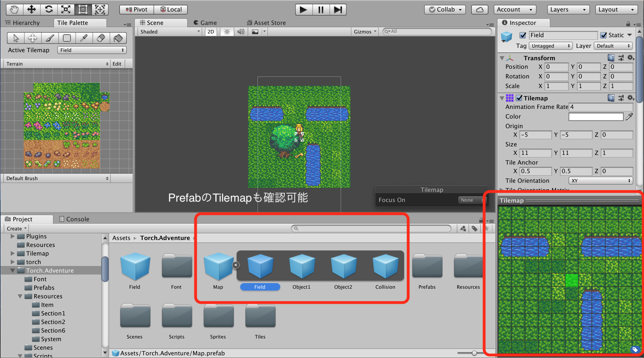The height and width of the screenshot is (358, 644).
Task: Open the Shaded draw mode dropdown
Action: click(x=170, y=32)
